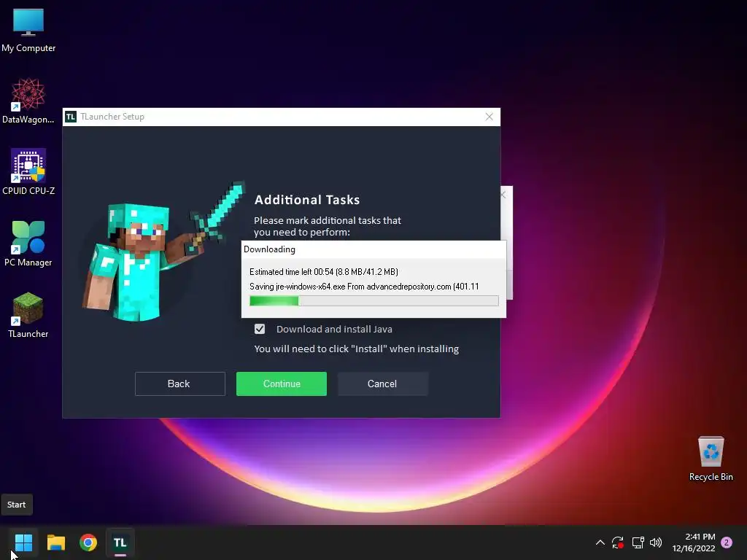Open the volume control in the tray

pos(656,542)
